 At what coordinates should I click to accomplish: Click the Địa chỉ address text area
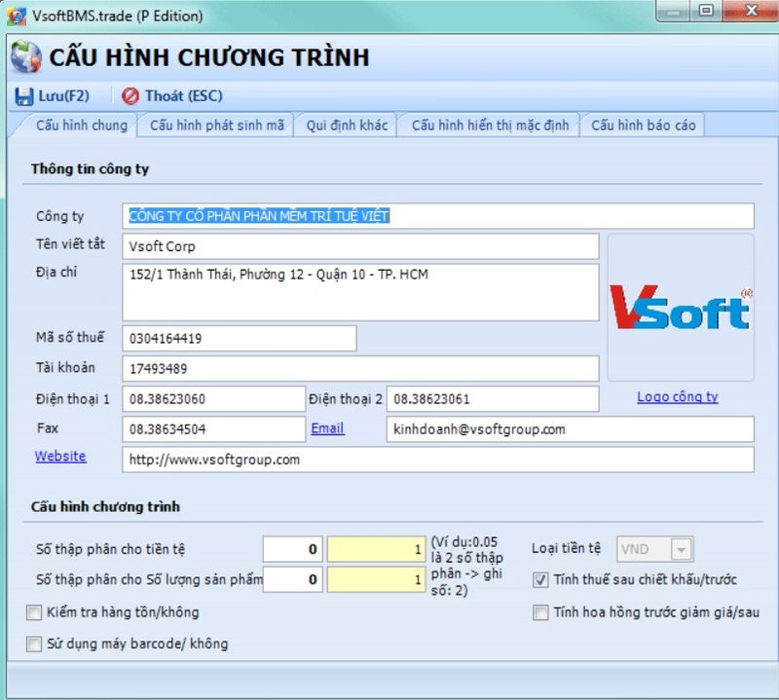[x=360, y=292]
